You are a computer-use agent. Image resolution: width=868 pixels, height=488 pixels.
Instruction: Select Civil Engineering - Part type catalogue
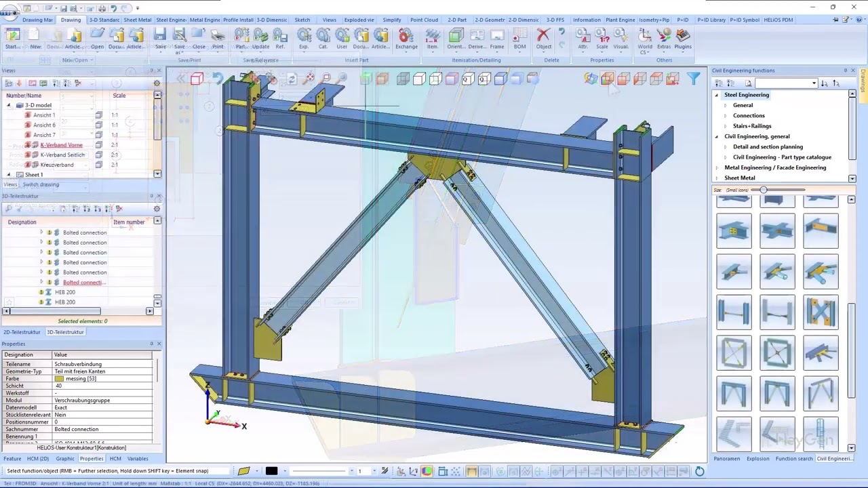[782, 157]
